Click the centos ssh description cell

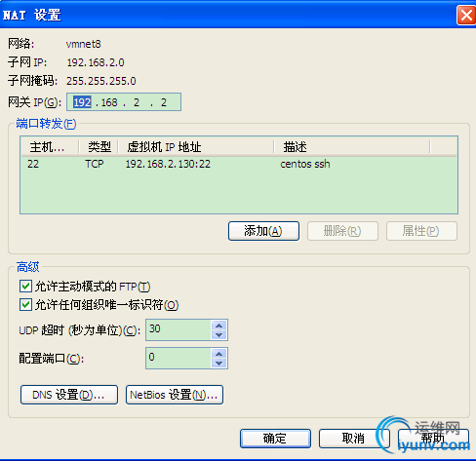click(305, 164)
